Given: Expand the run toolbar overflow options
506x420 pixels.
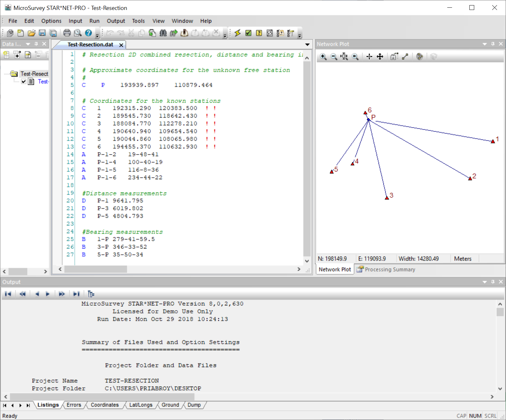Looking at the screenshot, I should (300, 35).
